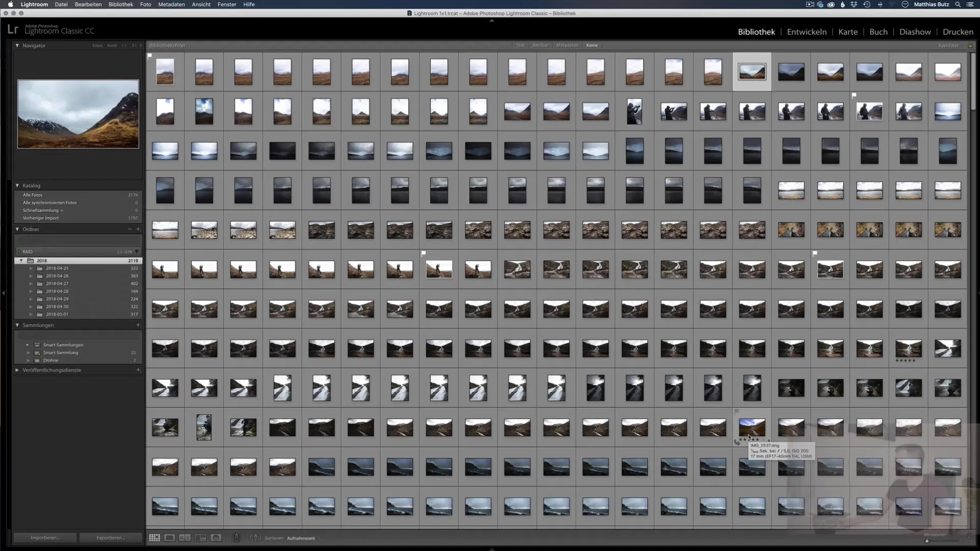Select the Keine filter option
Image resolution: width=980 pixels, height=551 pixels.
pos(592,45)
